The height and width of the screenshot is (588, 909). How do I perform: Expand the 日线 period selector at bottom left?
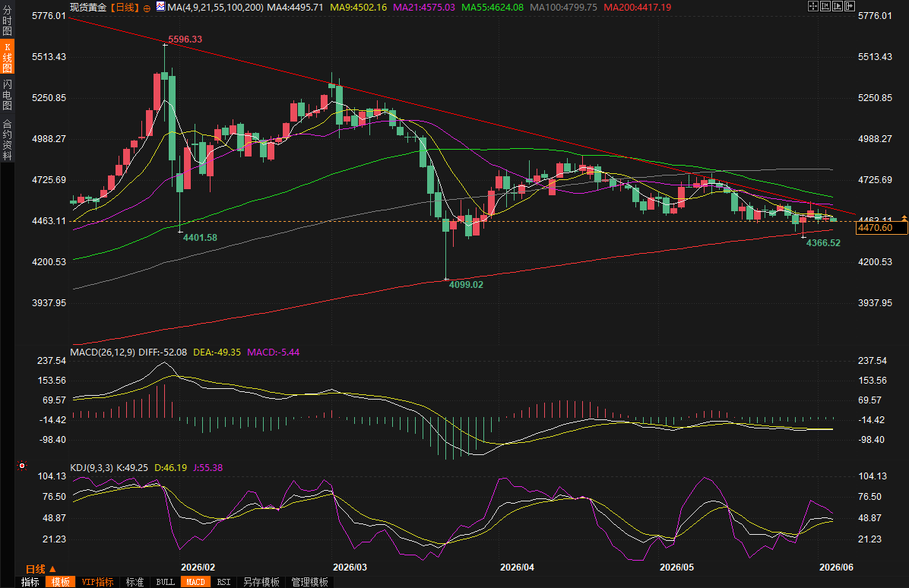click(x=40, y=569)
